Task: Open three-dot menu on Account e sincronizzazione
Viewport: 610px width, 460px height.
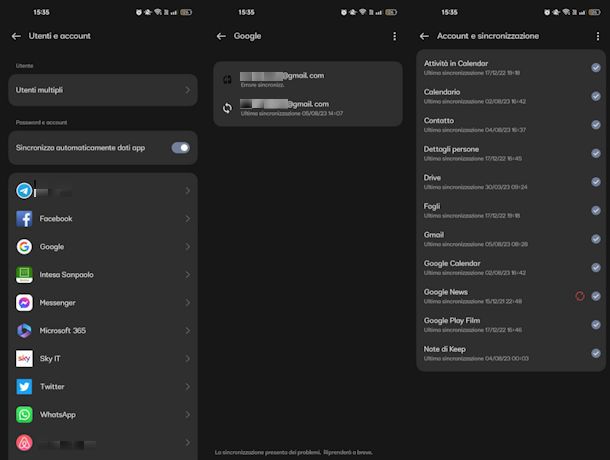Action: pyautogui.click(x=598, y=36)
